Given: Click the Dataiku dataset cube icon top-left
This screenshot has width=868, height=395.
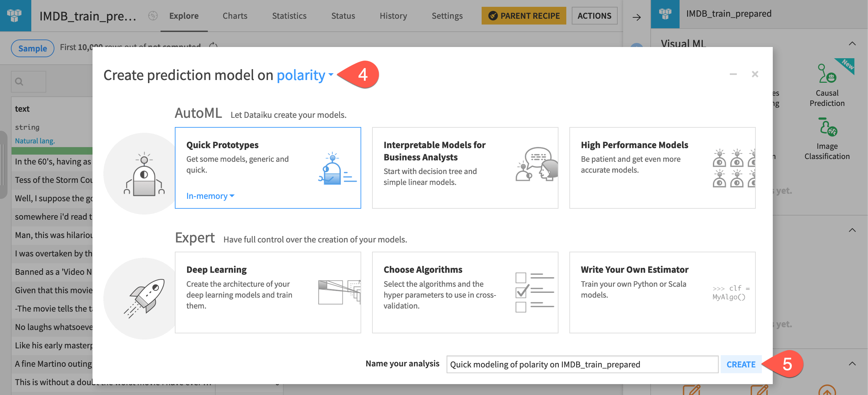Looking at the screenshot, I should [15, 15].
